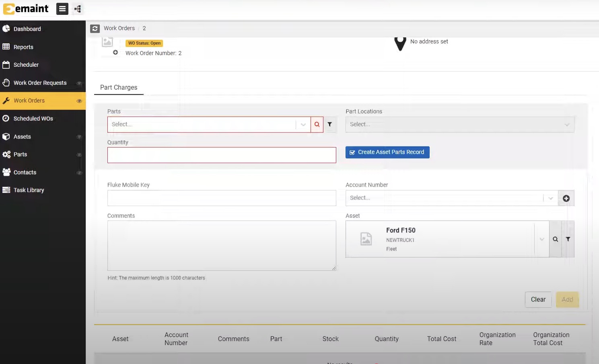Toggle the eye icon beside Assets

(79, 137)
